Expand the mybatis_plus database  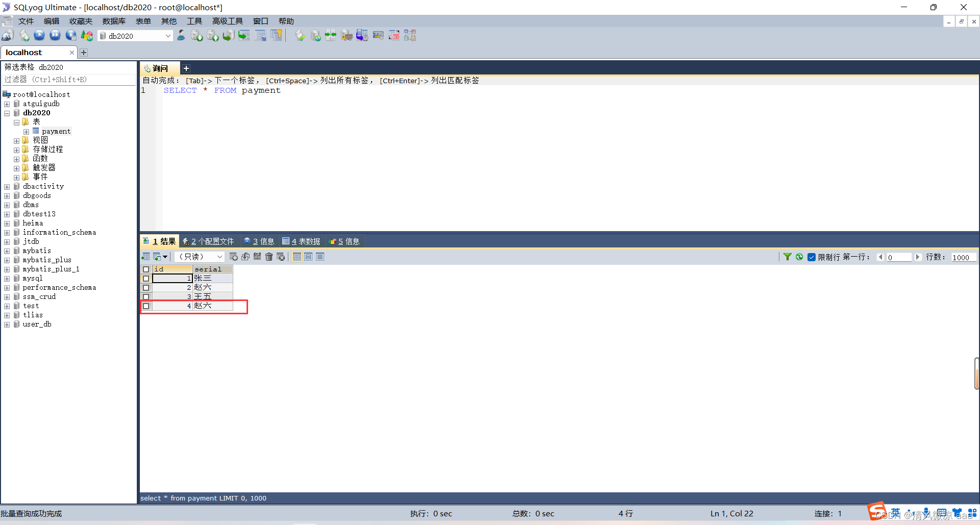click(7, 260)
